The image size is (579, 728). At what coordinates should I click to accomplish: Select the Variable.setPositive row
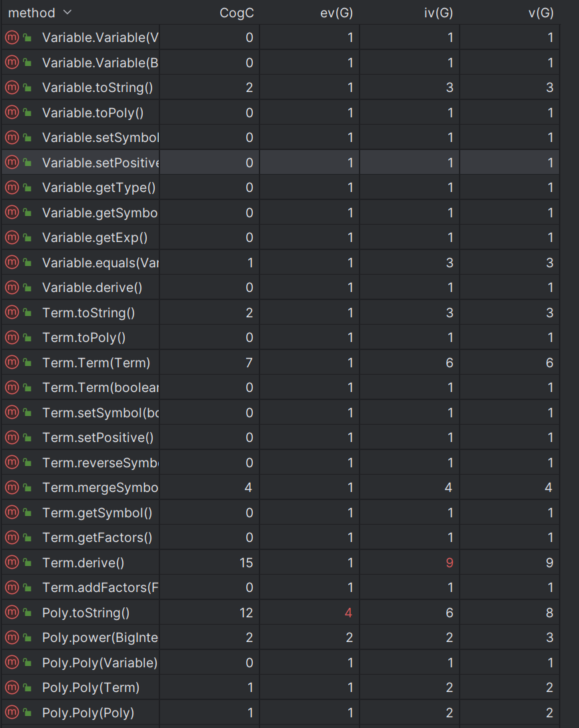tap(280, 163)
